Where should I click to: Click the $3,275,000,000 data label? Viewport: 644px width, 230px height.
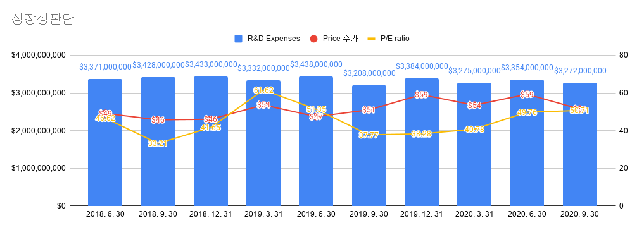[x=475, y=71]
